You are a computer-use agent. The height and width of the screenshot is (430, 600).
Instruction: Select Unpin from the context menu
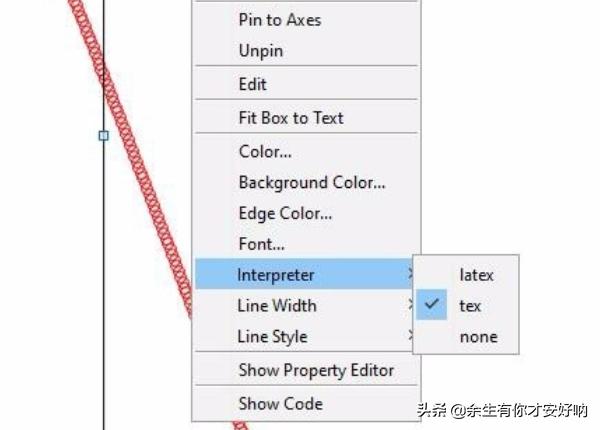(260, 50)
